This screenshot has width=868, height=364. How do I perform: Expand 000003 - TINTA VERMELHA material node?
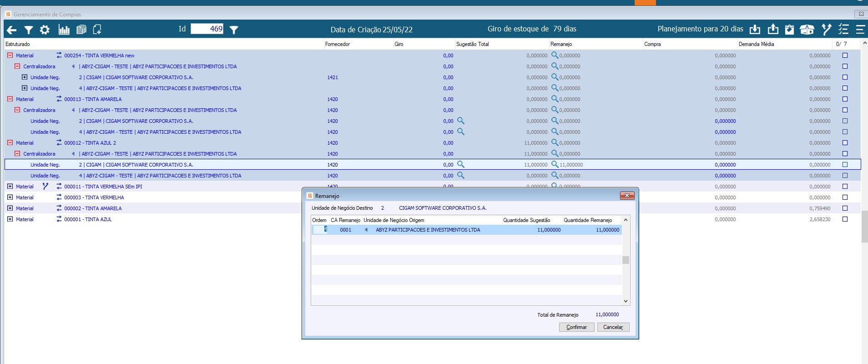click(x=10, y=197)
